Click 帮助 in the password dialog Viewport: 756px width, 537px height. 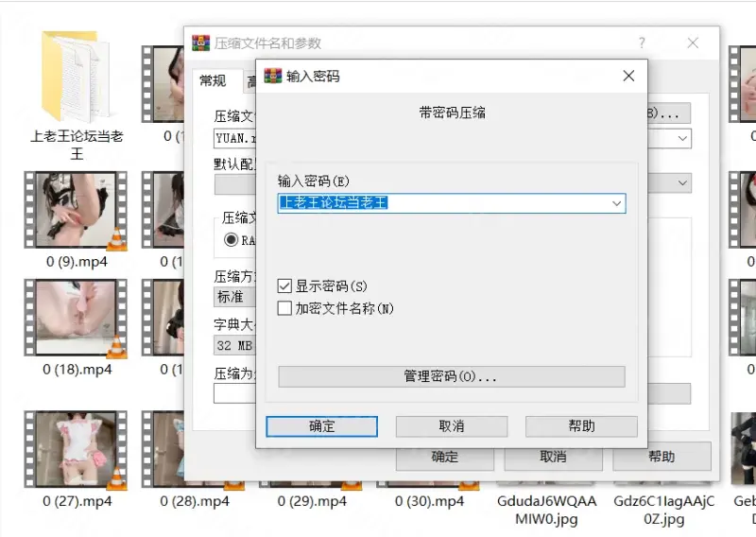[581, 426]
